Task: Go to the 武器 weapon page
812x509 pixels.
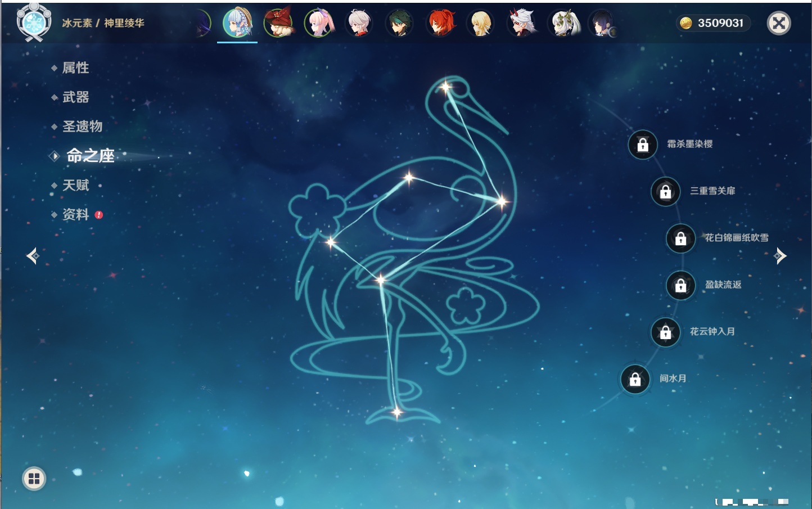Action: click(x=75, y=97)
